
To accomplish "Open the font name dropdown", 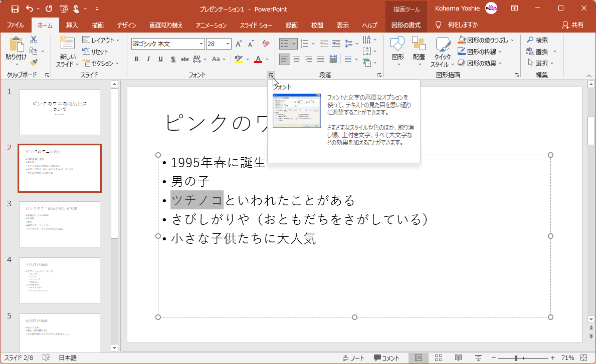I will pos(201,44).
